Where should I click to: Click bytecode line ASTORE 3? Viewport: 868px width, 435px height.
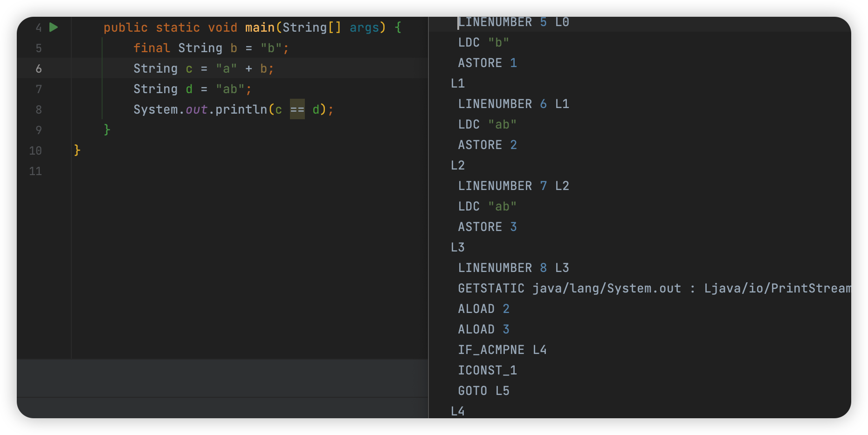click(x=487, y=227)
